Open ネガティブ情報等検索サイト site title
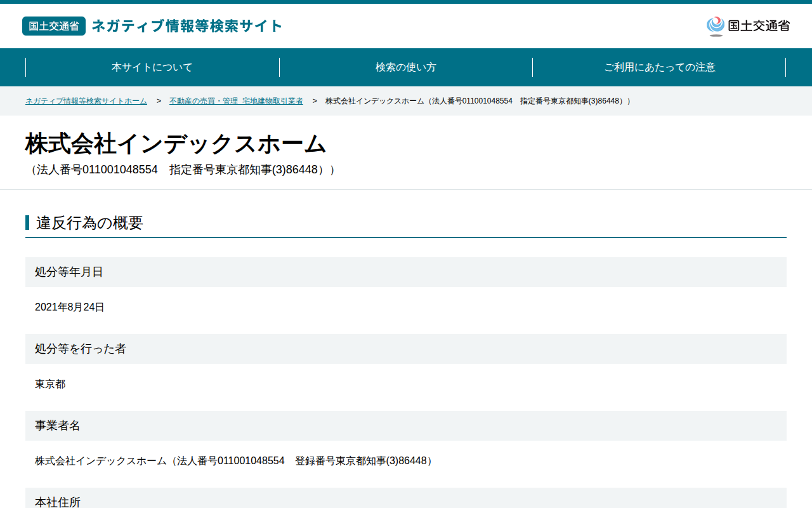812x508 pixels. click(187, 26)
